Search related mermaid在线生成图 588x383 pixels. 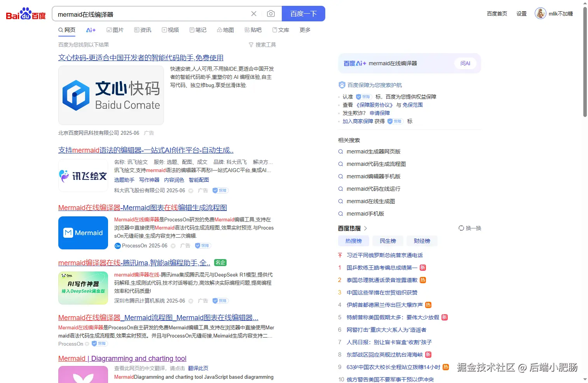pyautogui.click(x=371, y=201)
